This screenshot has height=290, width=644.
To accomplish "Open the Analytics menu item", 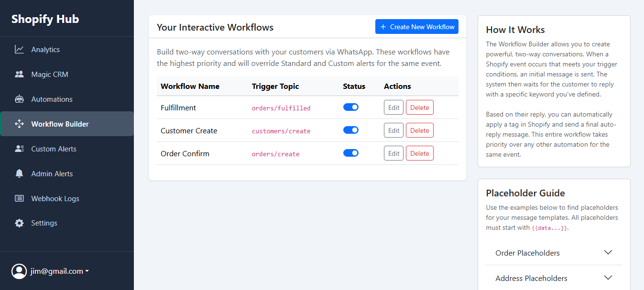I will point(67,50).
